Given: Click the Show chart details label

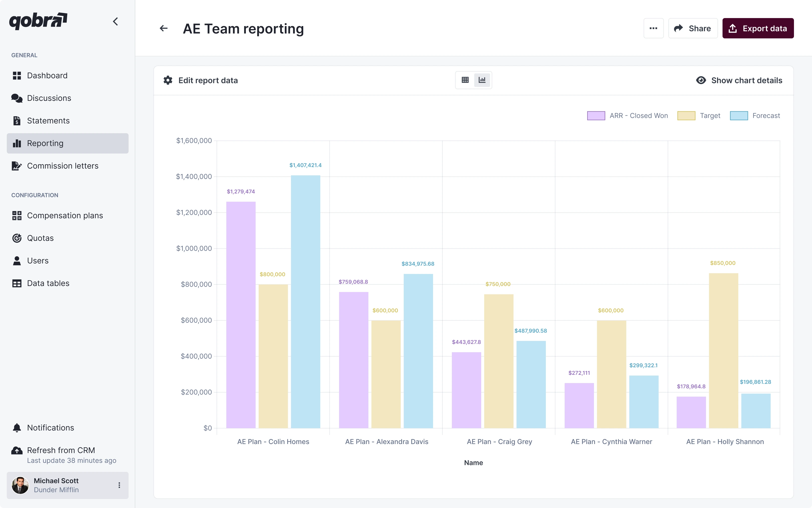Looking at the screenshot, I should [747, 80].
